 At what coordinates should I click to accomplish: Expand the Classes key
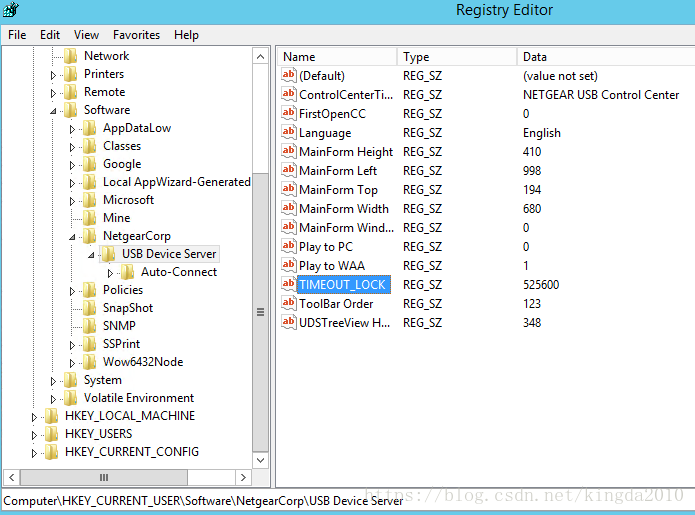click(72, 147)
